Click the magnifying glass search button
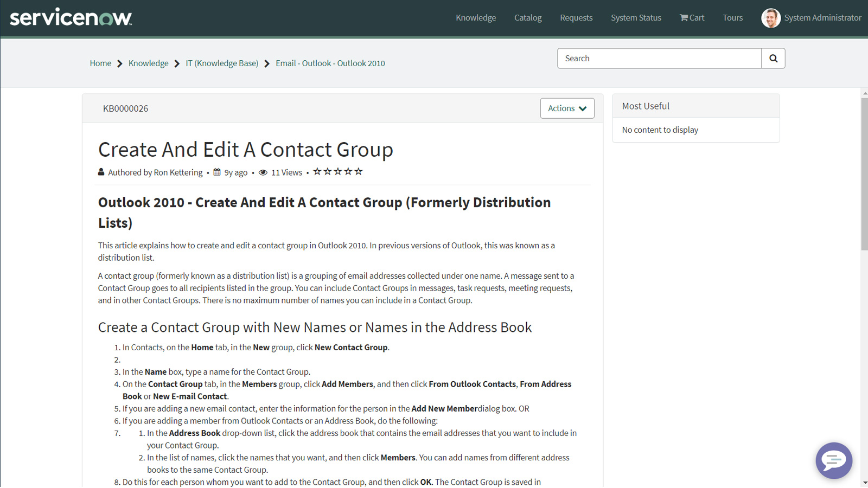This screenshot has height=488, width=868. click(773, 59)
